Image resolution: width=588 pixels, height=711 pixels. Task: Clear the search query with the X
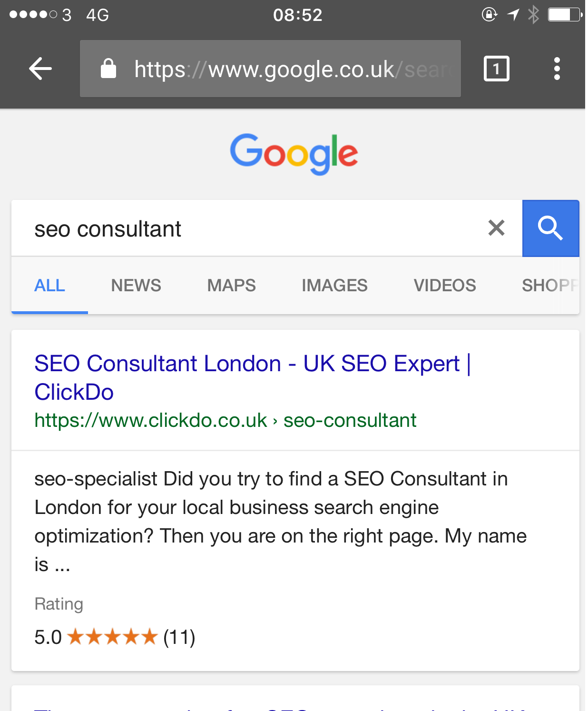click(x=496, y=228)
